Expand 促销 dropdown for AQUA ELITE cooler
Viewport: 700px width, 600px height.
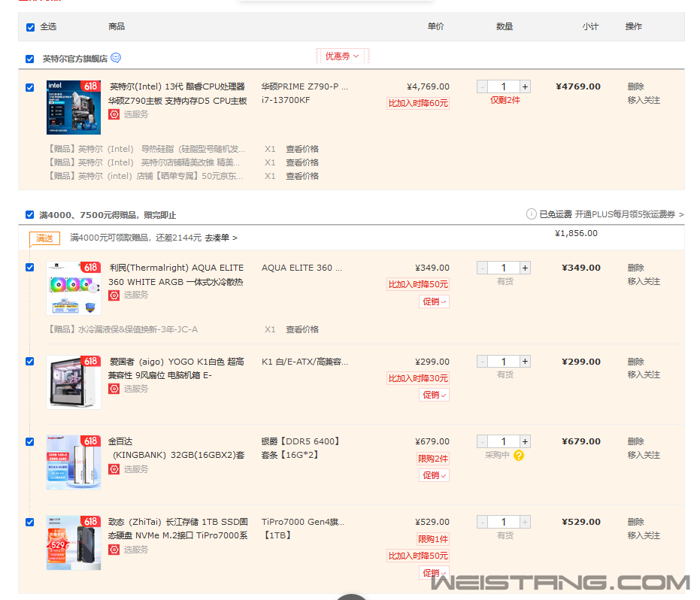pos(434,302)
